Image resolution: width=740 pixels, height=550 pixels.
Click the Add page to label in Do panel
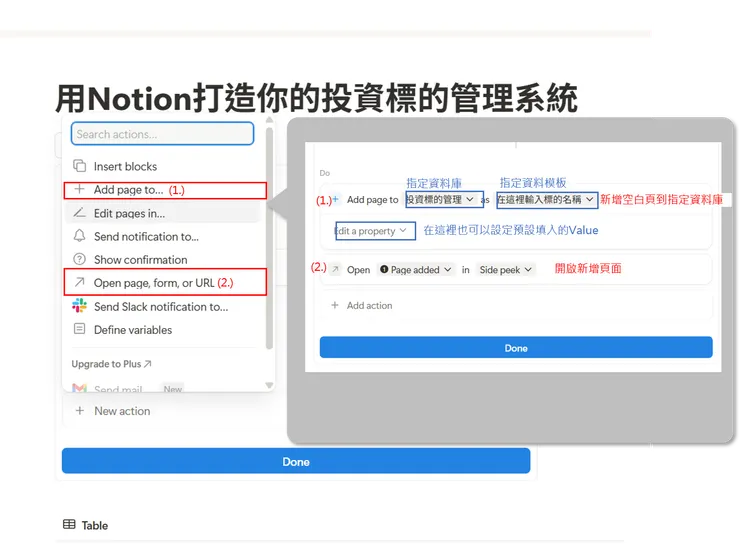coord(372,200)
